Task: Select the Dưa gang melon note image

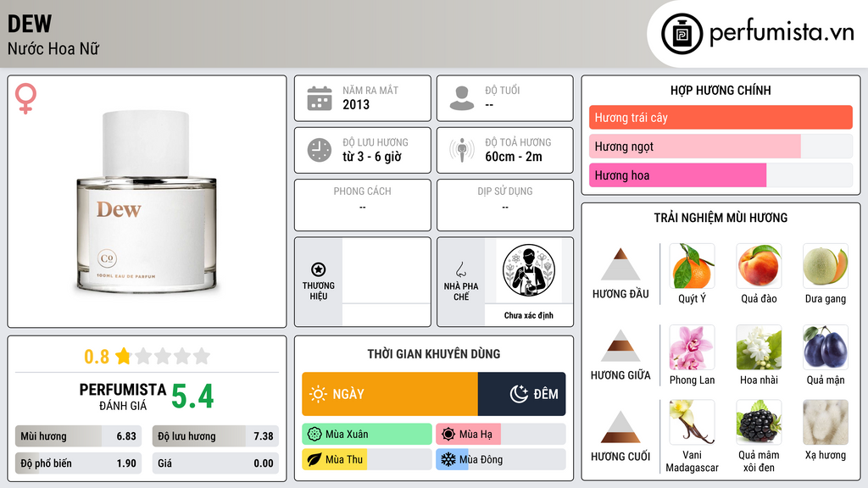Action: click(x=826, y=266)
